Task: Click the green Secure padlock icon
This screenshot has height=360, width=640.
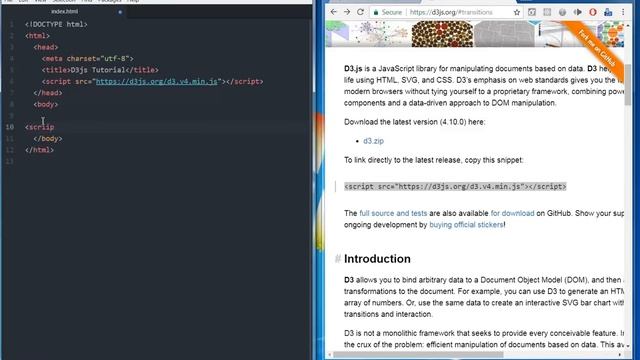Action: pyautogui.click(x=376, y=13)
